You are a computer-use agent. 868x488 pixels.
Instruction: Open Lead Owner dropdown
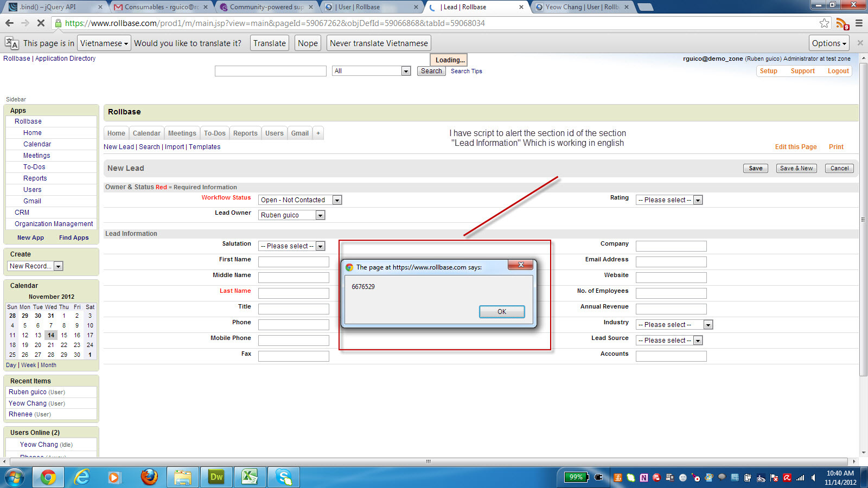coord(292,215)
